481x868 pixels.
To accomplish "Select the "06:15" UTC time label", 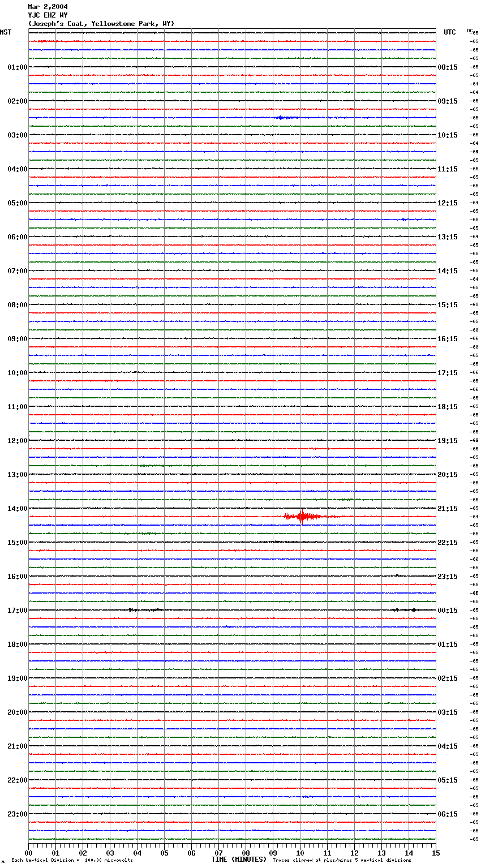I will click(448, 814).
